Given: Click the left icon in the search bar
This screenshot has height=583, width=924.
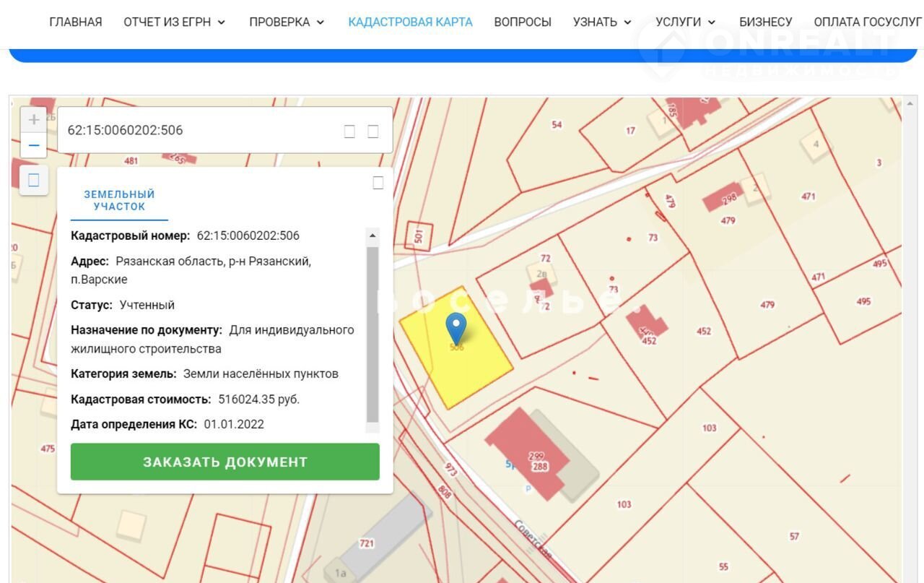Looking at the screenshot, I should (349, 131).
